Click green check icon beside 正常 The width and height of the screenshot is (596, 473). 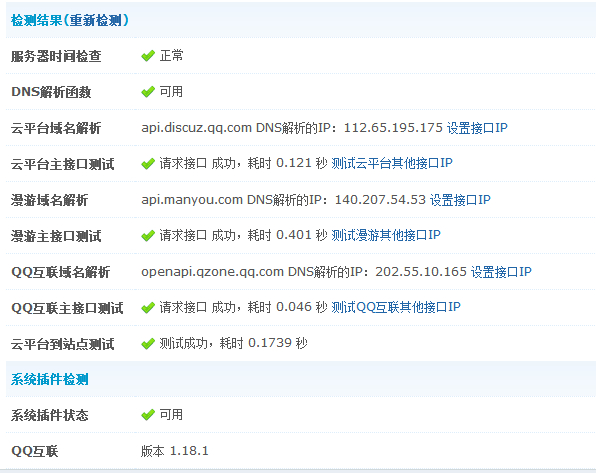148,56
